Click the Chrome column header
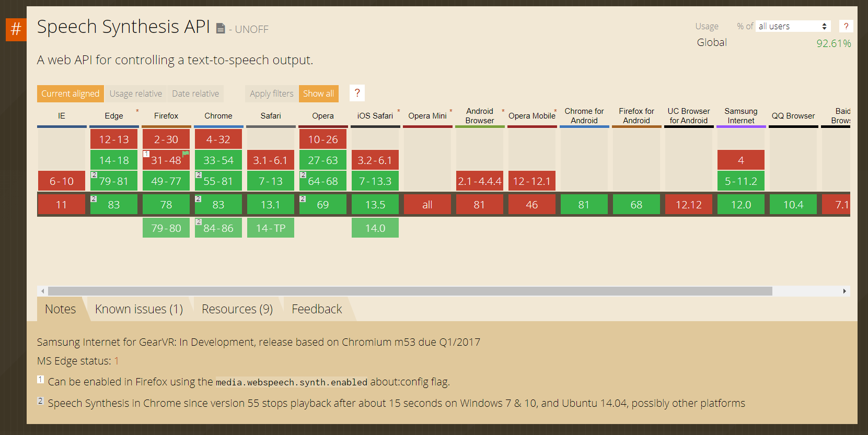Viewport: 868px width, 435px height. coord(218,116)
